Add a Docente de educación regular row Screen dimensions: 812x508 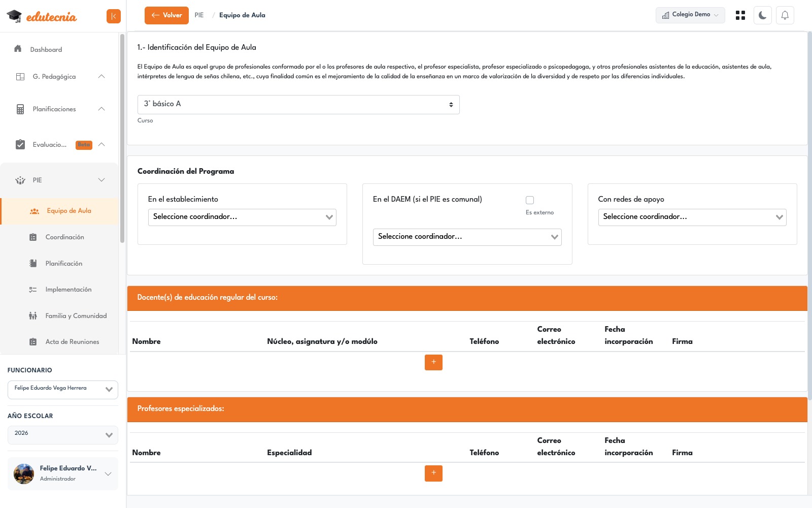(x=433, y=362)
